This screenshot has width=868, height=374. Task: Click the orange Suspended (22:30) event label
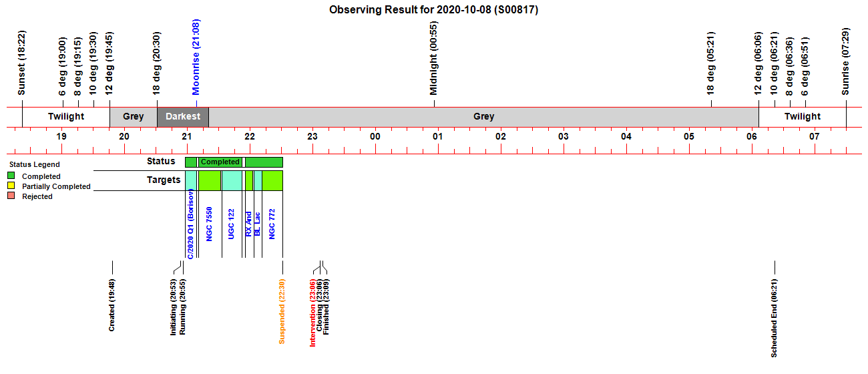(x=282, y=311)
